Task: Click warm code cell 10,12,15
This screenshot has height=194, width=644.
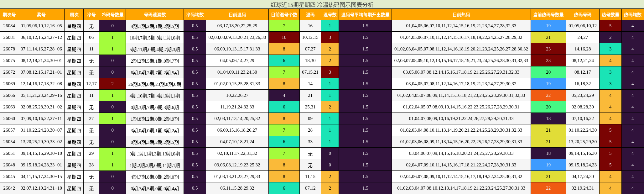Action: coord(310,37)
